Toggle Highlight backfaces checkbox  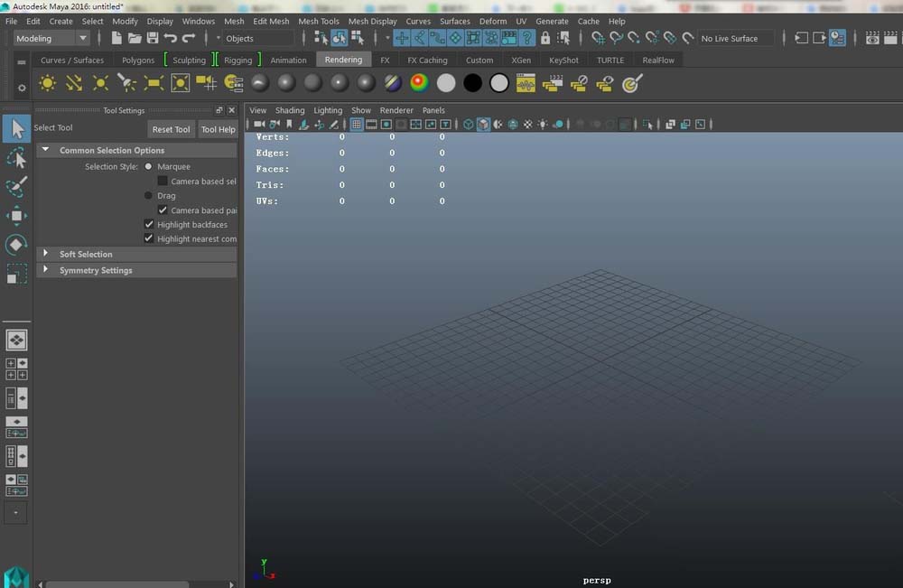149,224
